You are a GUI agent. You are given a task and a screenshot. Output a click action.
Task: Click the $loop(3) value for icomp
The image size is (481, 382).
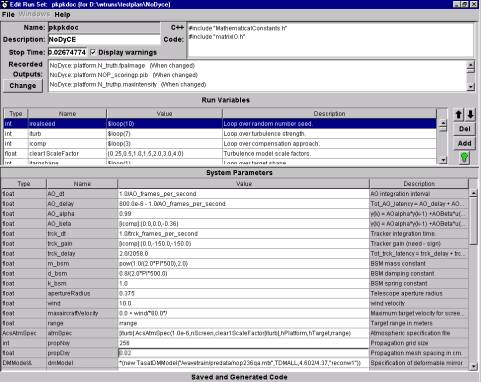click(164, 144)
